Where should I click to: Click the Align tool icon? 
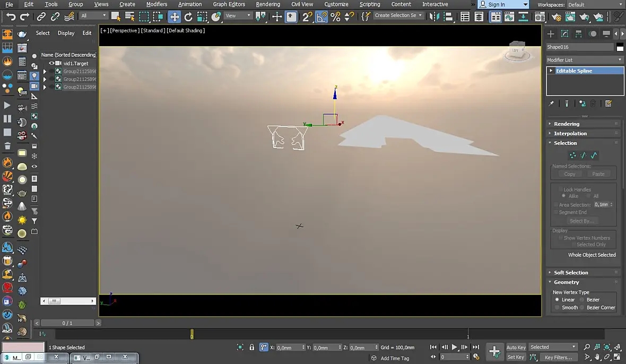pyautogui.click(x=448, y=16)
